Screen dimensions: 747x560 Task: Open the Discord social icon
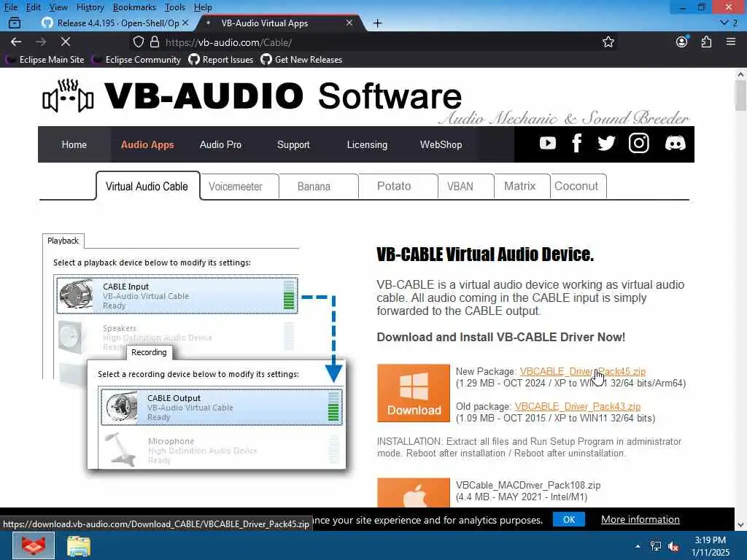pyautogui.click(x=675, y=144)
